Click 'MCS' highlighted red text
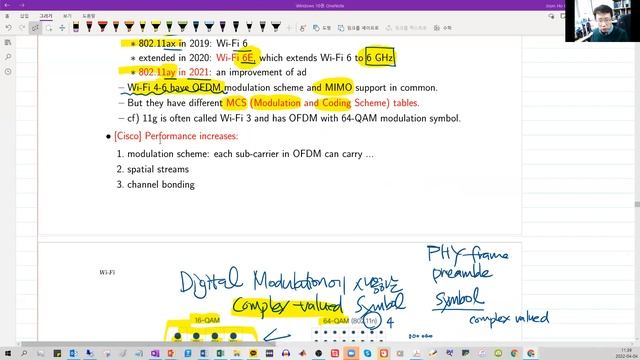 236,103
